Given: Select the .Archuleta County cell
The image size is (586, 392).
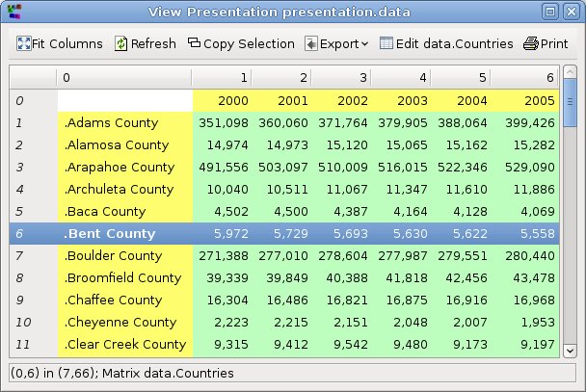Looking at the screenshot, I should [x=125, y=190].
